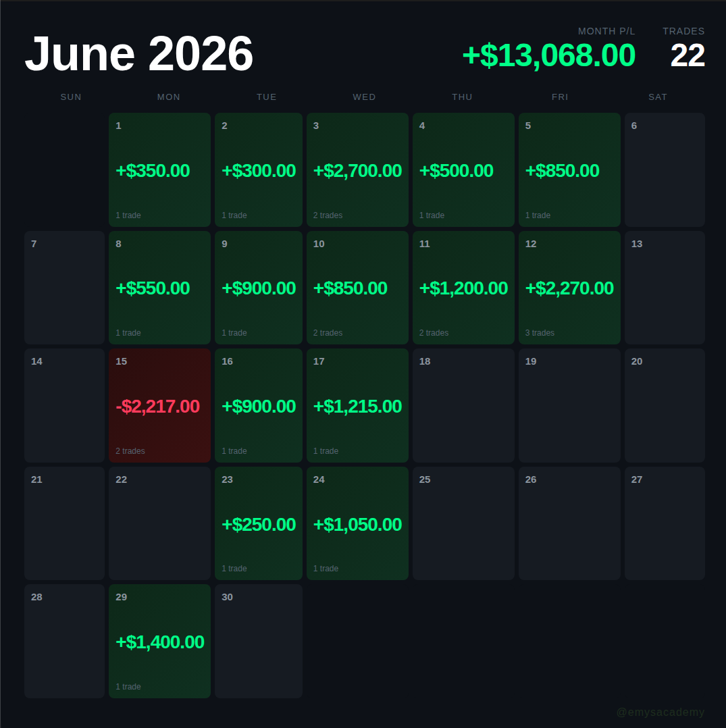The width and height of the screenshot is (726, 728).
Task: Click the @emysacademy watermark
Action: click(660, 712)
